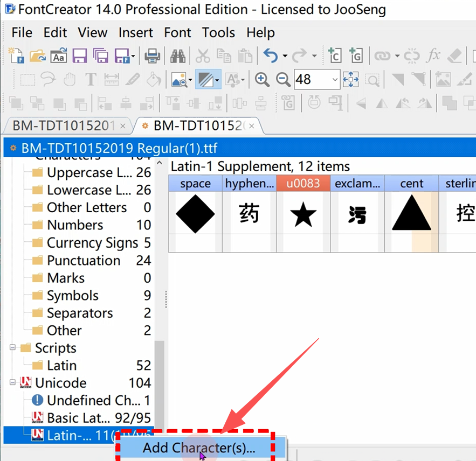Image resolution: width=476 pixels, height=461 pixels.
Task: Open the image preview dropdown arrow
Action: coord(190,80)
